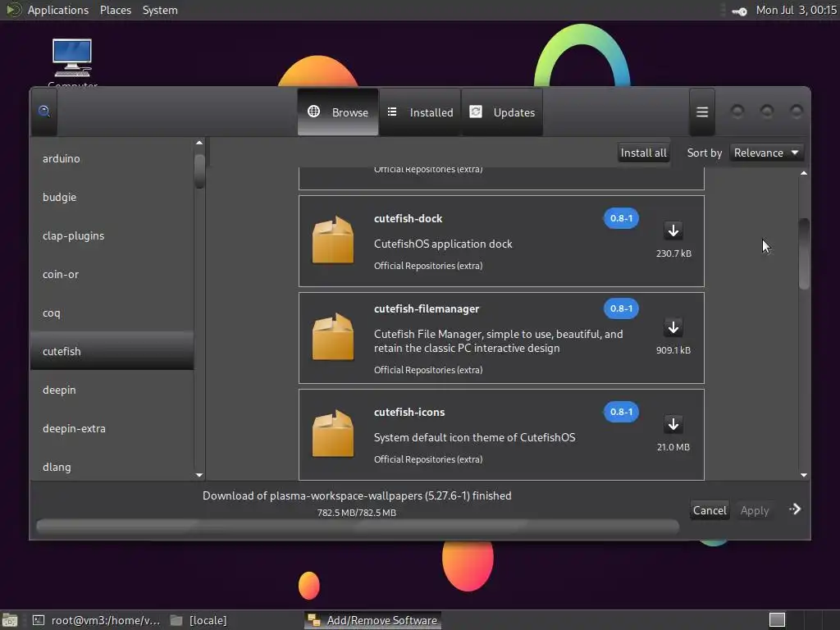Click sidebar scrollbar down arrow
The image size is (840, 630).
tap(199, 475)
